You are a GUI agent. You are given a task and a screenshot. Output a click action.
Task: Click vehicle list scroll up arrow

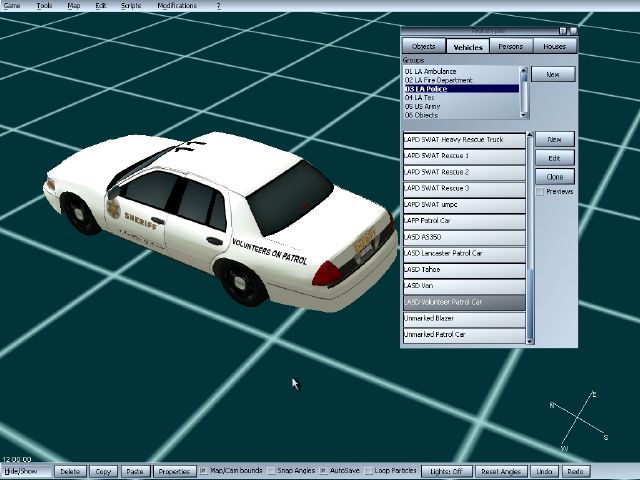pyautogui.click(x=530, y=135)
